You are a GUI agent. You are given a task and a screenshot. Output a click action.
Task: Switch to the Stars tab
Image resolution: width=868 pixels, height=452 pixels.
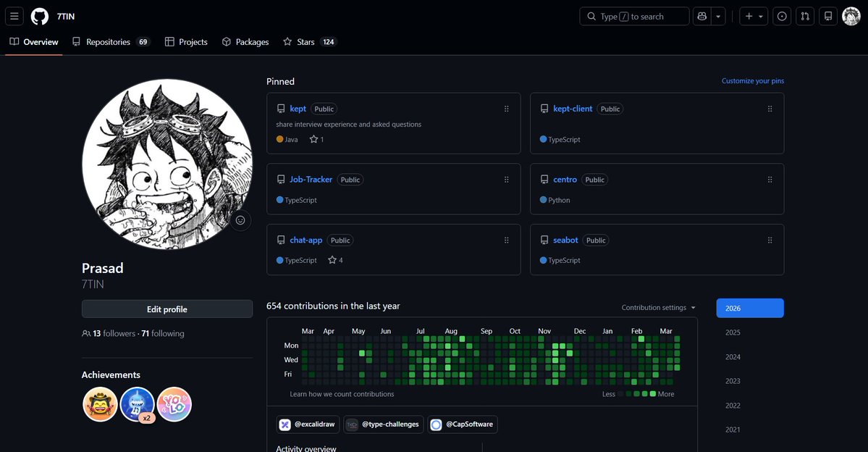310,42
